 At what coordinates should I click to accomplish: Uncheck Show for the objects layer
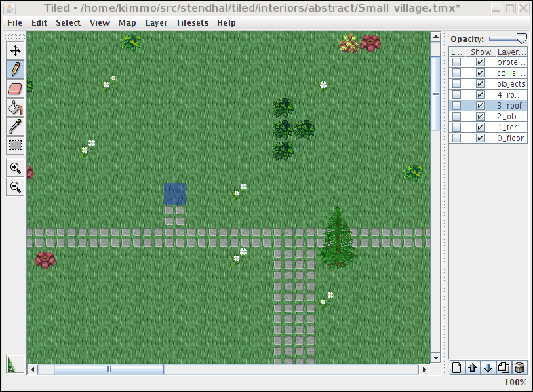pyautogui.click(x=480, y=84)
